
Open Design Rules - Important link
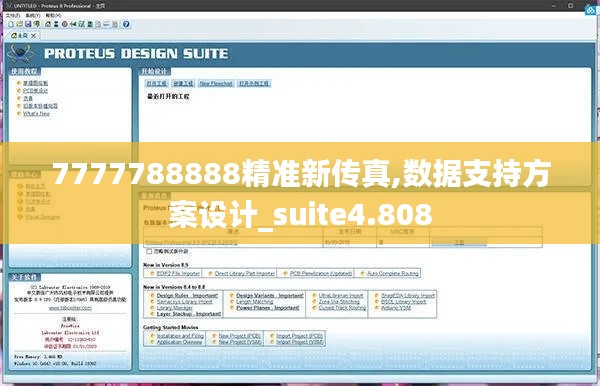click(x=187, y=295)
